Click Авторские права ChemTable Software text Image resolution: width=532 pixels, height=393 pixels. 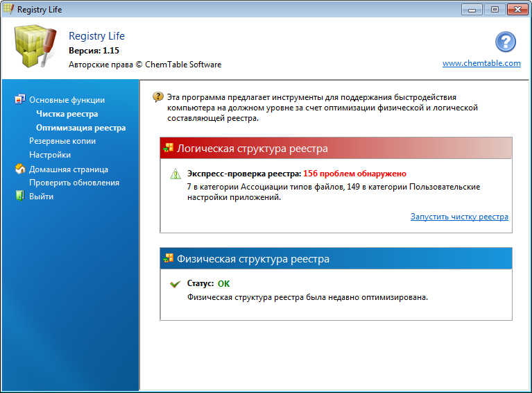coord(145,65)
